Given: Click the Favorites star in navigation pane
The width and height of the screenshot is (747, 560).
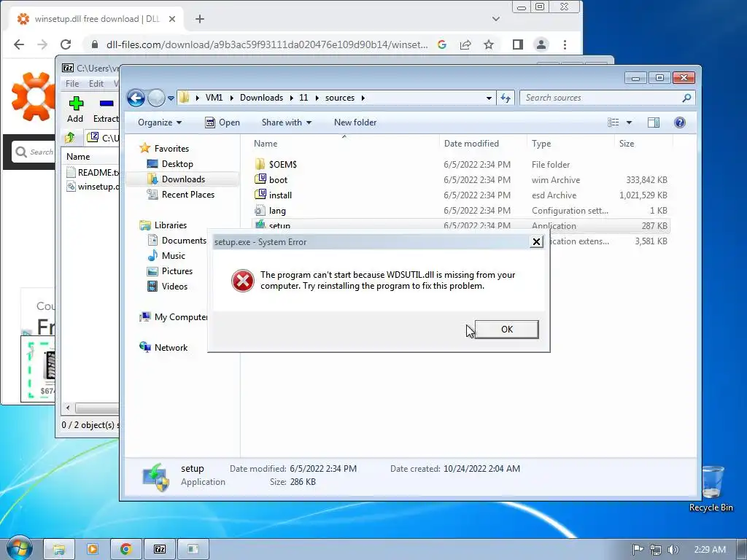Looking at the screenshot, I should [145, 148].
